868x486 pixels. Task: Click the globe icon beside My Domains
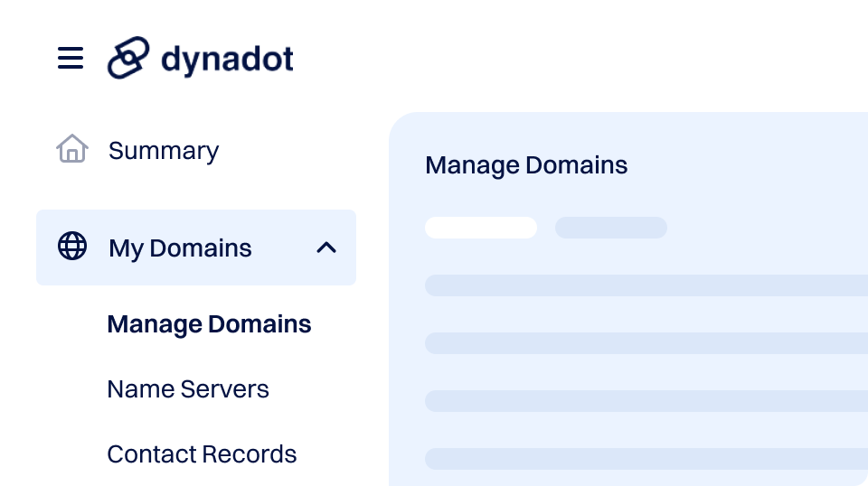(72, 247)
